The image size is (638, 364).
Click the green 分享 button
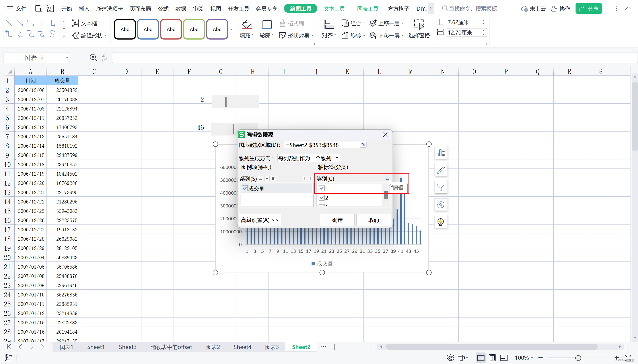click(588, 9)
